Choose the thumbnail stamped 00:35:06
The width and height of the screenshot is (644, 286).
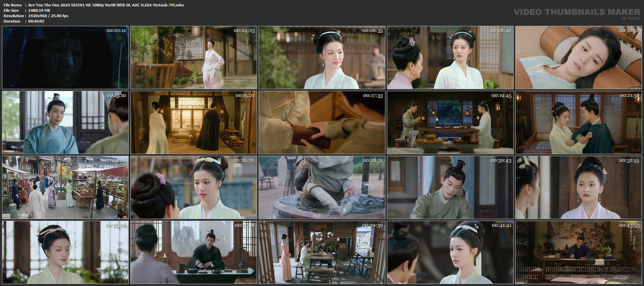[65, 252]
